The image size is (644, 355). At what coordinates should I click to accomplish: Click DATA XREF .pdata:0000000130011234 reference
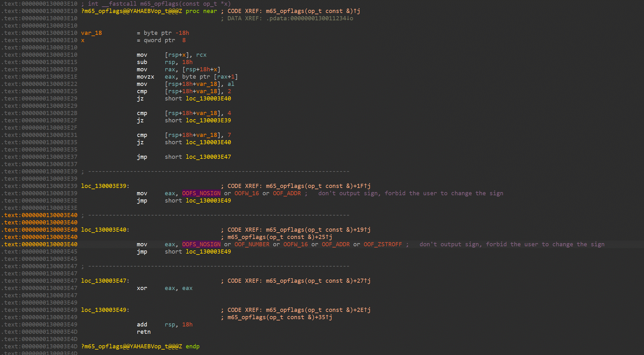(x=310, y=18)
